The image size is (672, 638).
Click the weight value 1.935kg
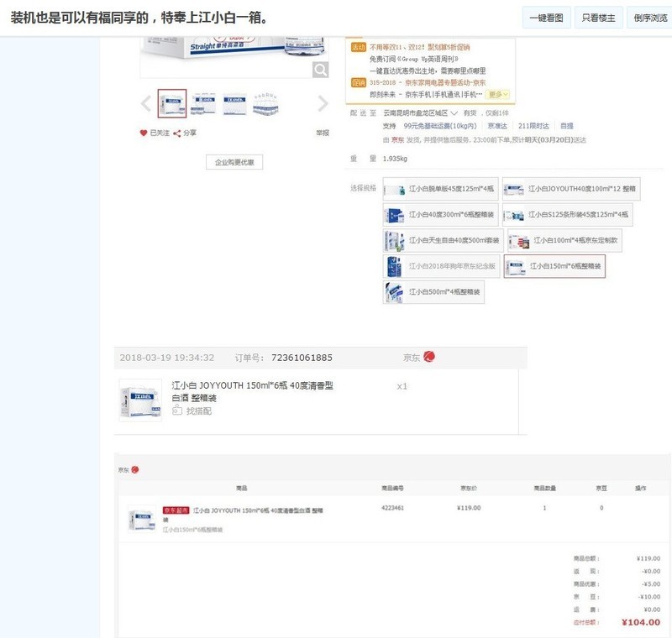[395, 159]
